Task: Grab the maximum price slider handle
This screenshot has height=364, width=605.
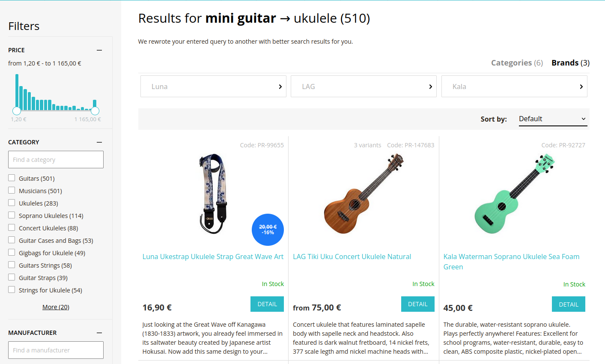Action: (95, 111)
